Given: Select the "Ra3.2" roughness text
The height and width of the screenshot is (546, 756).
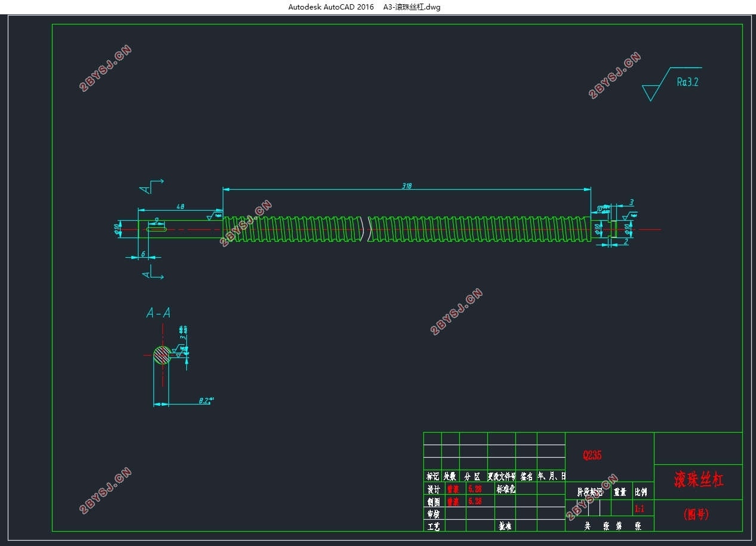Looking at the screenshot, I should (x=687, y=82).
